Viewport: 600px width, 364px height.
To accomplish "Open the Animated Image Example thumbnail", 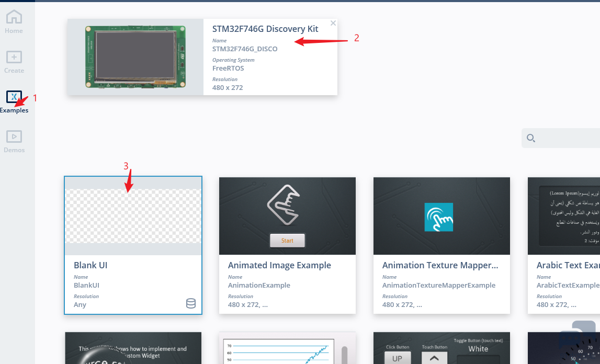I will (x=287, y=216).
